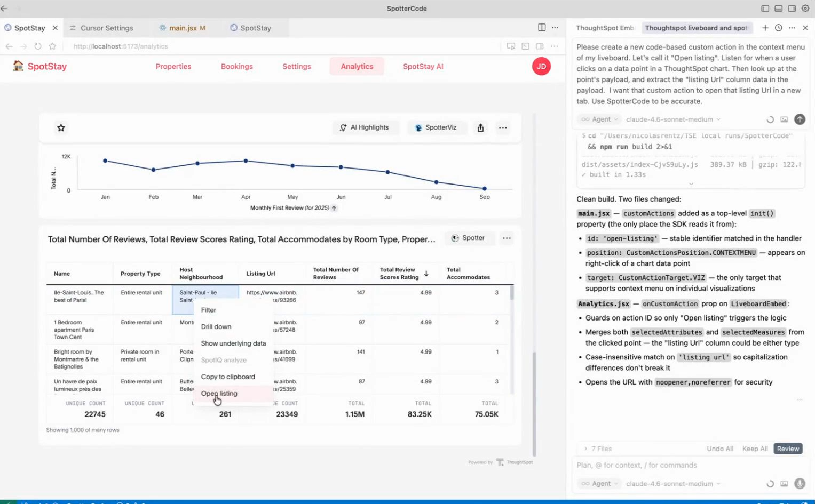Expand the 7 Files changed list
The height and width of the screenshot is (504, 815).
(x=597, y=449)
